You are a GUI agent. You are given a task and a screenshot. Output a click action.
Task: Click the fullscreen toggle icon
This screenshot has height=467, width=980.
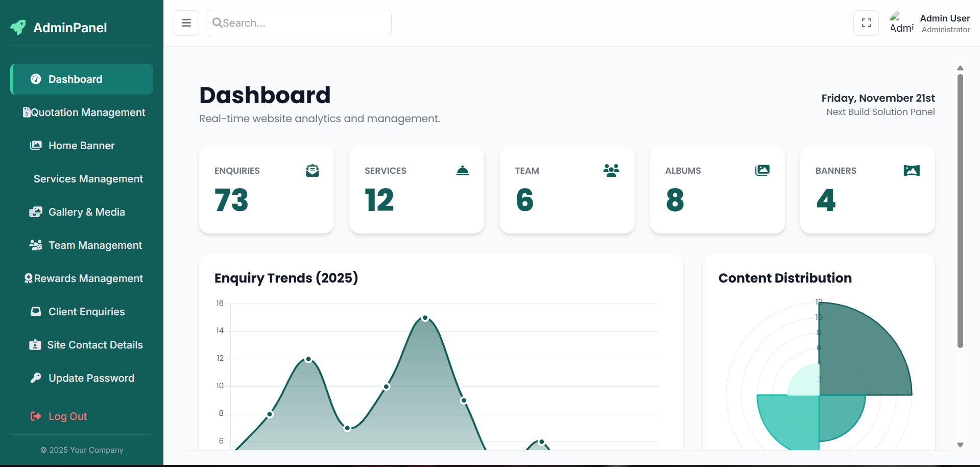[866, 23]
